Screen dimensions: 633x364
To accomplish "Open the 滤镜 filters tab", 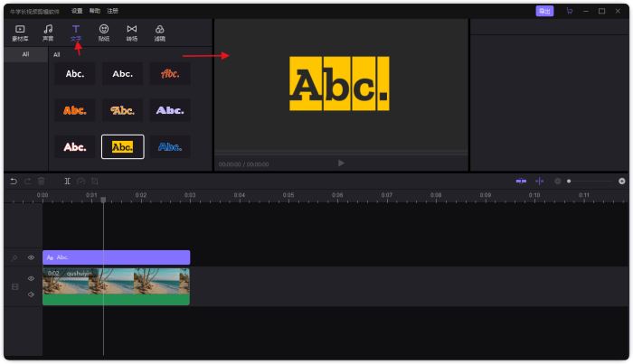I will pos(160,33).
